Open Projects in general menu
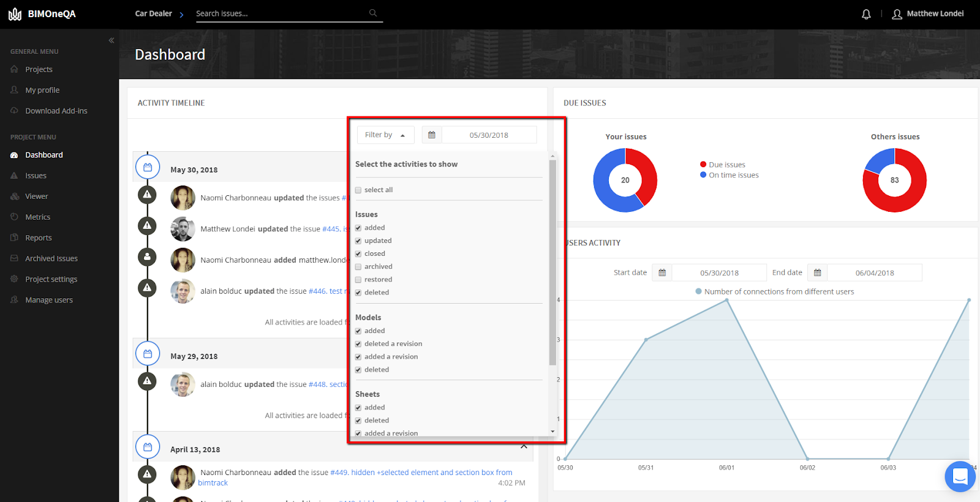 [39, 69]
